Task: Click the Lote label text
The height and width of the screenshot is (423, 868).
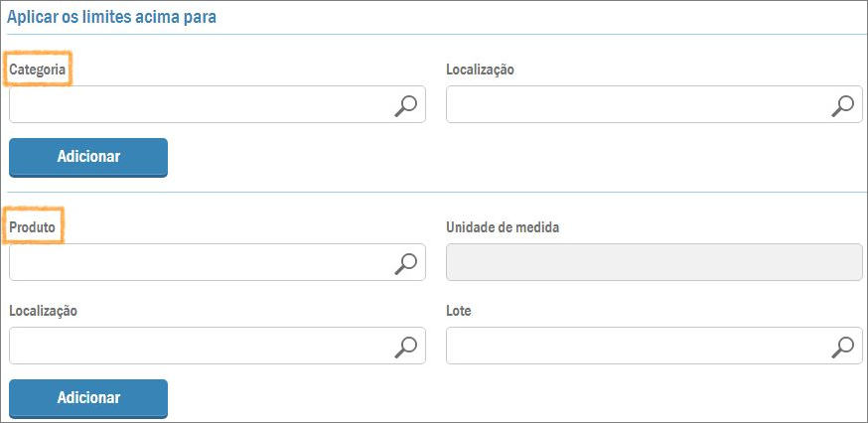Action: pos(459,311)
